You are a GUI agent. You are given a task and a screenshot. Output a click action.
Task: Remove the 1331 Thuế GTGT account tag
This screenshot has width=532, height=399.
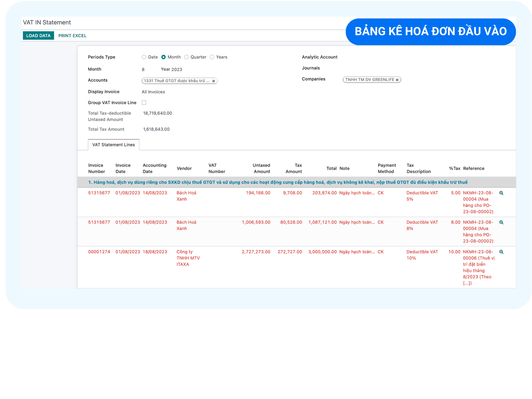(214, 81)
